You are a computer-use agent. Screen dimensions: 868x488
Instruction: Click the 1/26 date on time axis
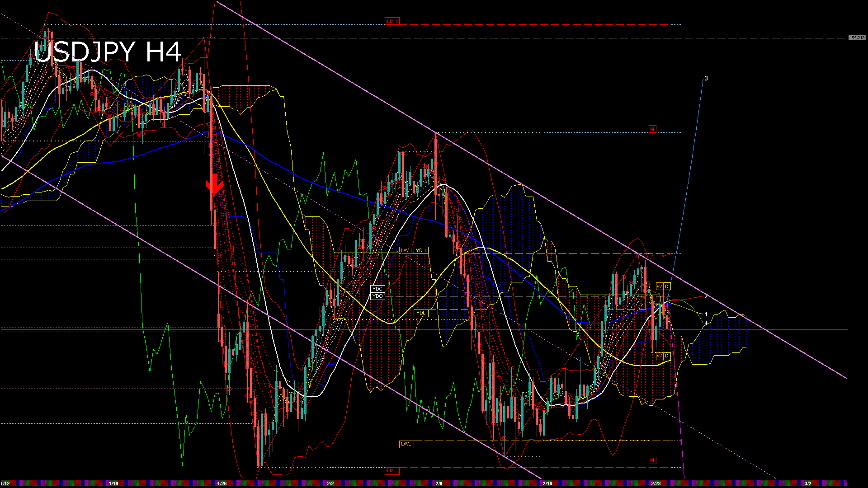point(222,483)
